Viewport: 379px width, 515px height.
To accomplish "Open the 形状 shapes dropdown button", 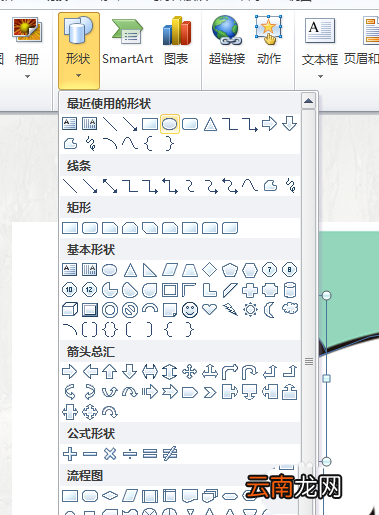I will [x=79, y=51].
